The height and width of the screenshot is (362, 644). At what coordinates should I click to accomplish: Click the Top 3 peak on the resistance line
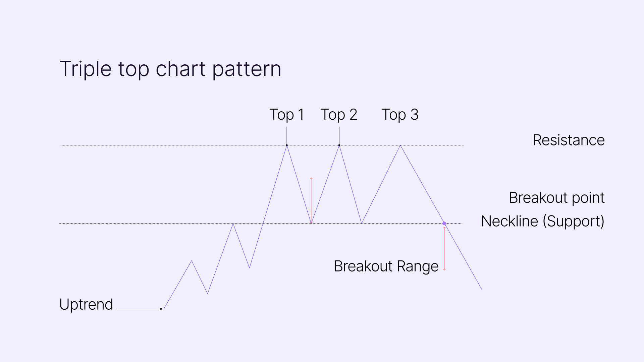pyautogui.click(x=400, y=145)
